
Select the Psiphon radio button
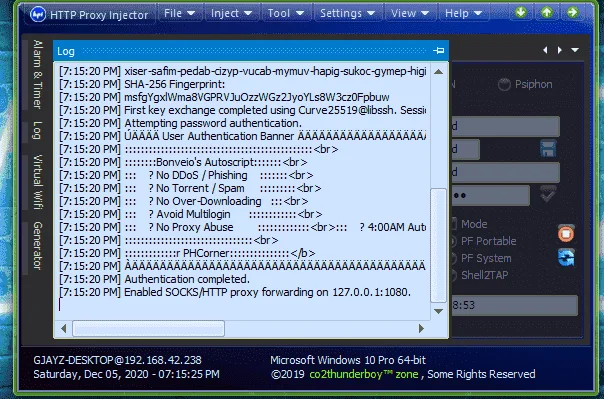point(504,84)
